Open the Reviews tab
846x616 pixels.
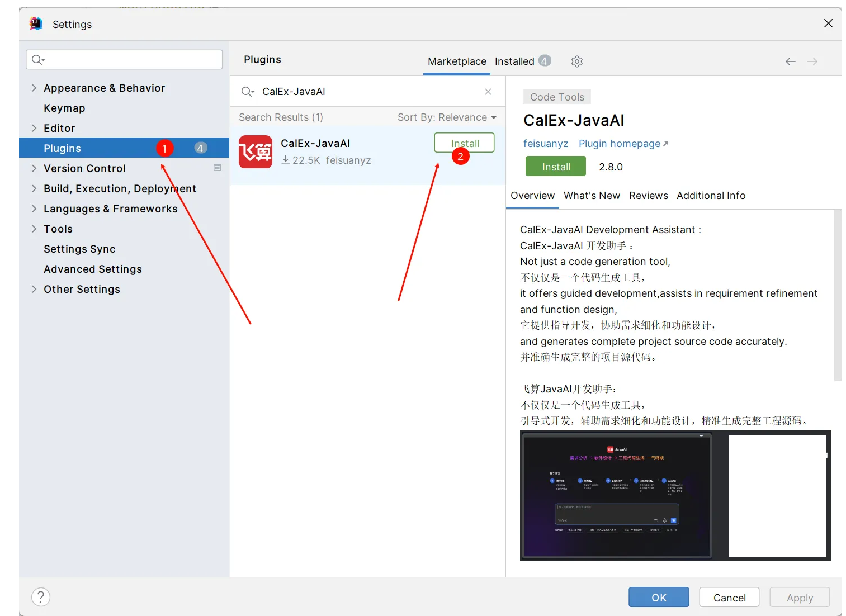coord(648,196)
